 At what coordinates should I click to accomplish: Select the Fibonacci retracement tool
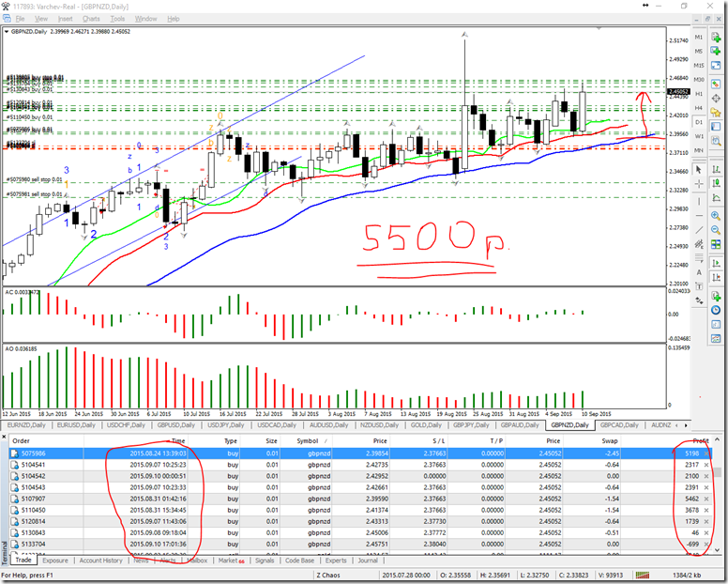tap(699, 258)
